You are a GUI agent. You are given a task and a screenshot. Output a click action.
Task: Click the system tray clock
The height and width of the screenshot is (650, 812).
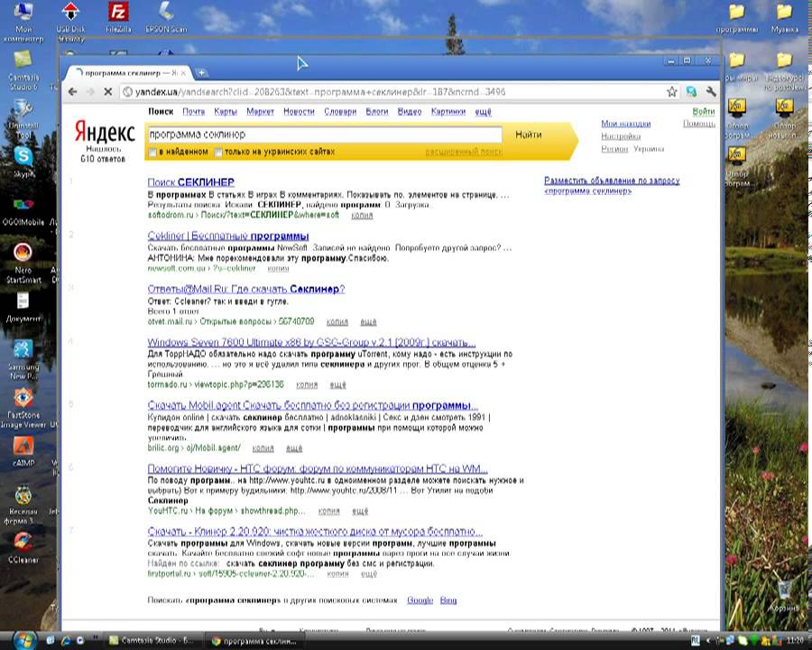pyautogui.click(x=795, y=641)
